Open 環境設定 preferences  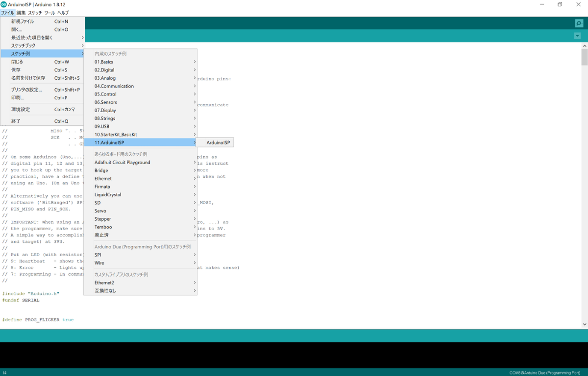point(43,110)
